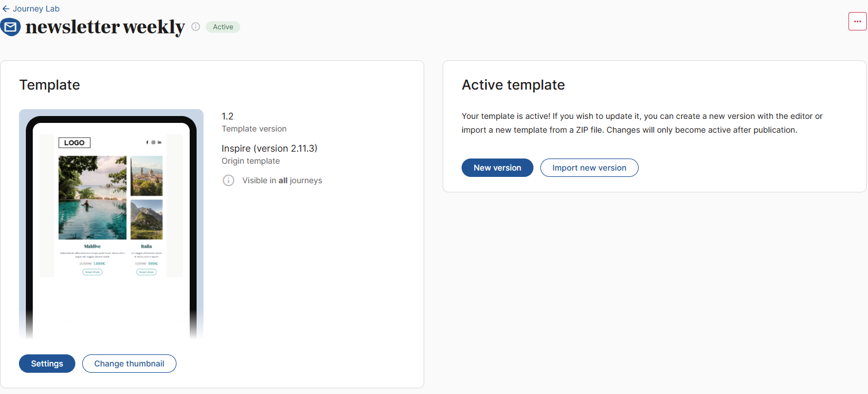Select the Maldive pool image in preview

[93, 198]
